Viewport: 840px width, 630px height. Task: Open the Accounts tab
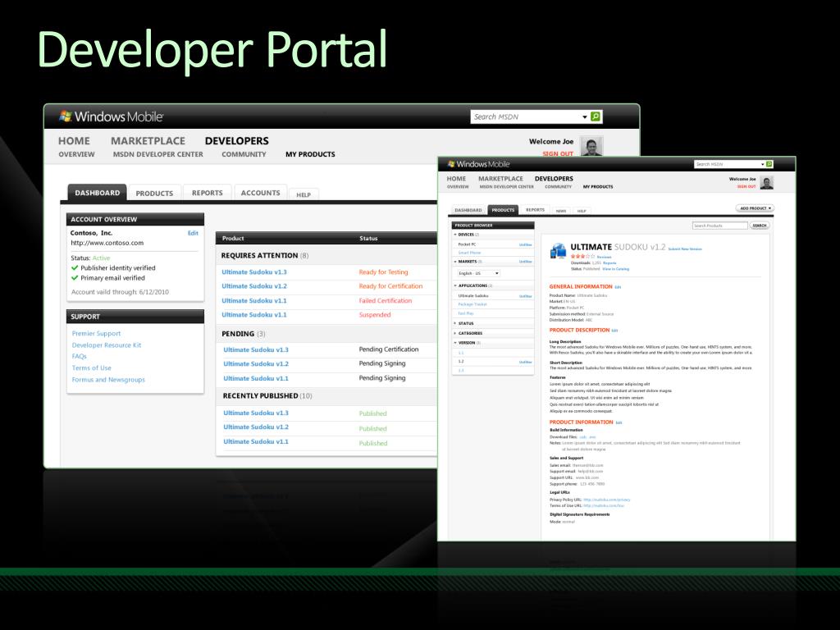(260, 192)
